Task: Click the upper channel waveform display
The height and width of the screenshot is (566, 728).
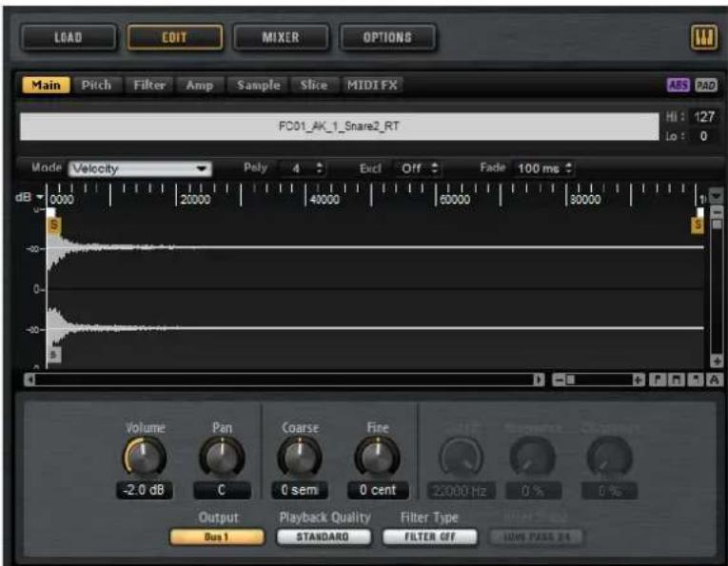Action: point(375,247)
